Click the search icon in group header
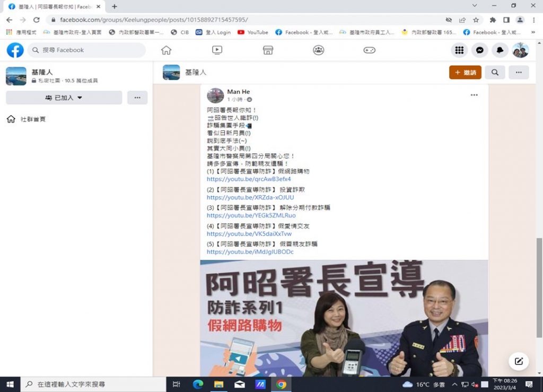Viewport: 543px width, 392px height. coord(495,73)
